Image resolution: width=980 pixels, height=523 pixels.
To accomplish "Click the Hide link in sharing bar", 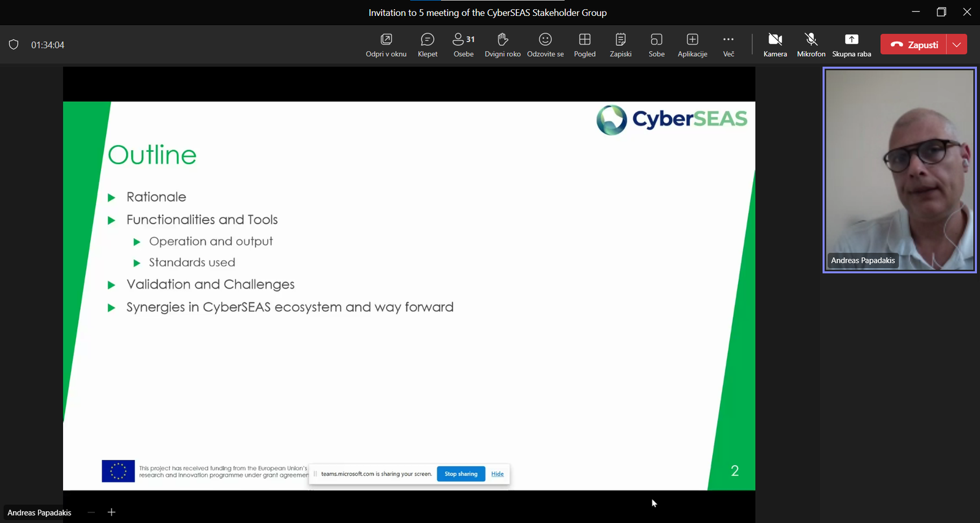I will [x=497, y=474].
